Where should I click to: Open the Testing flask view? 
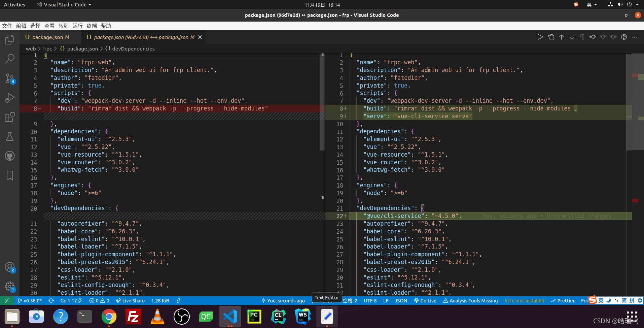pos(10,137)
